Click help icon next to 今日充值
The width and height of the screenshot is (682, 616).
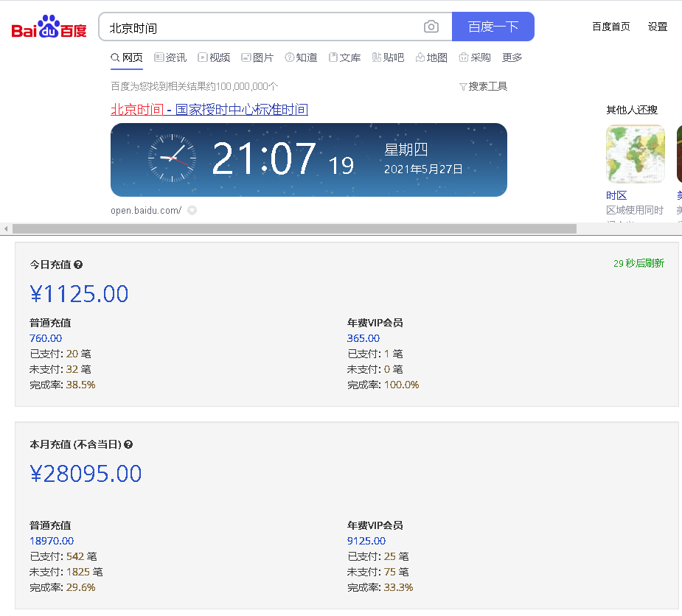pos(78,265)
